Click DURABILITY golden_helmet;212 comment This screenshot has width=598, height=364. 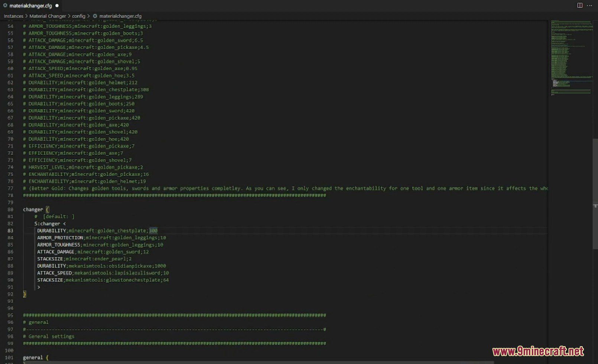click(x=80, y=82)
